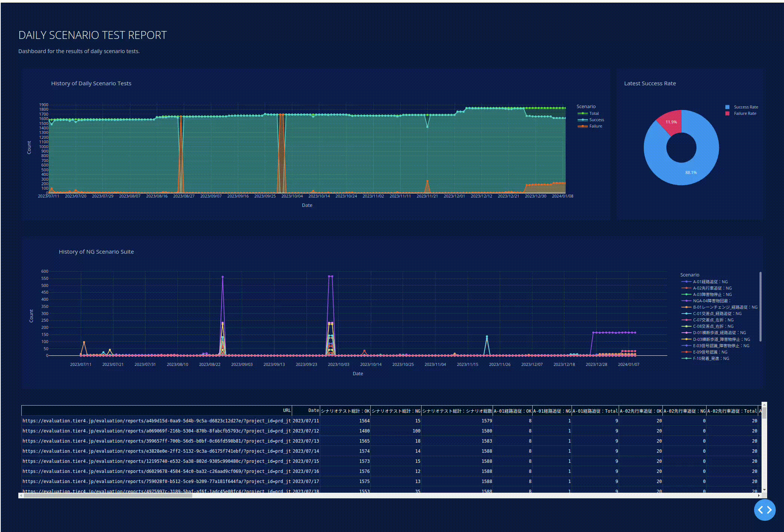Click the Success Rate blue color swatch
The height and width of the screenshot is (532, 784).
tap(728, 107)
